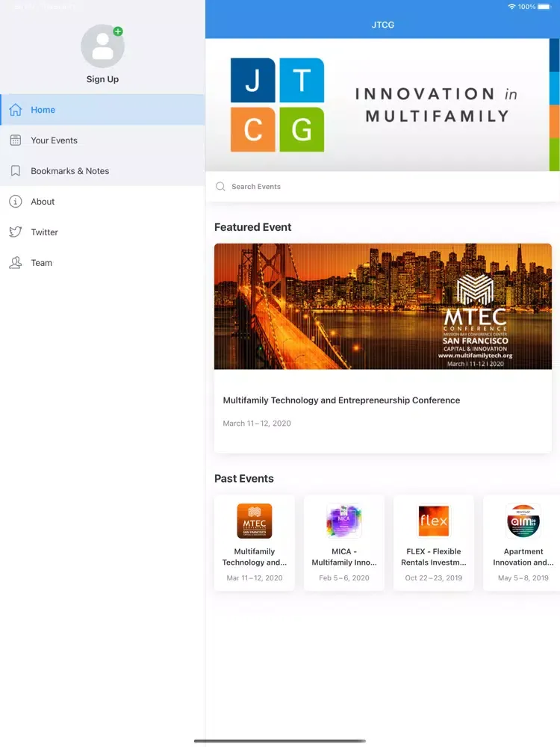Click the Feb 5–6, 2020 date

pos(343,578)
